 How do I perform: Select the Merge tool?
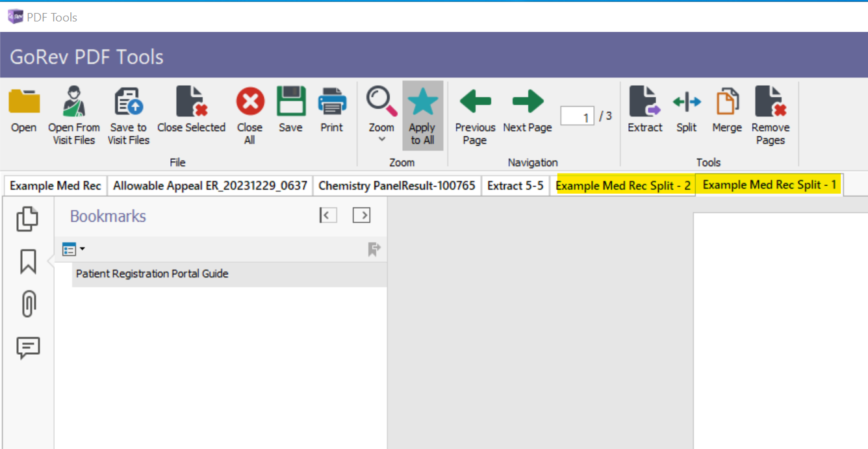[727, 102]
